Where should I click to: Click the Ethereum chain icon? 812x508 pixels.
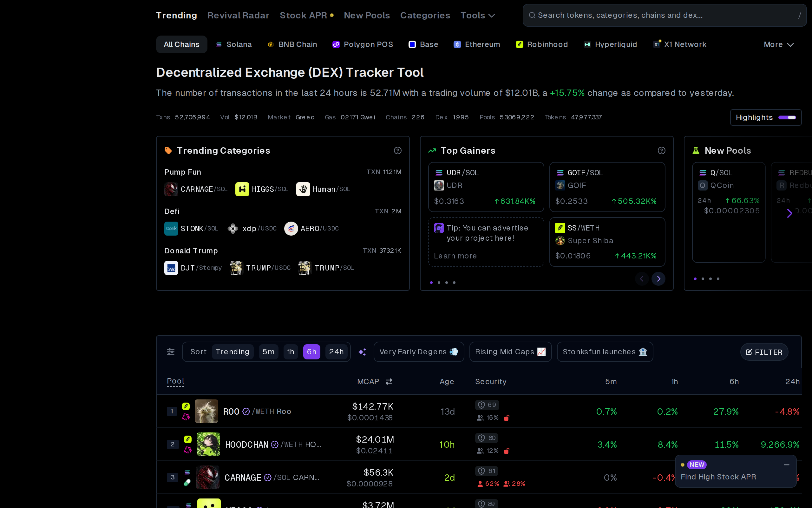pos(457,44)
